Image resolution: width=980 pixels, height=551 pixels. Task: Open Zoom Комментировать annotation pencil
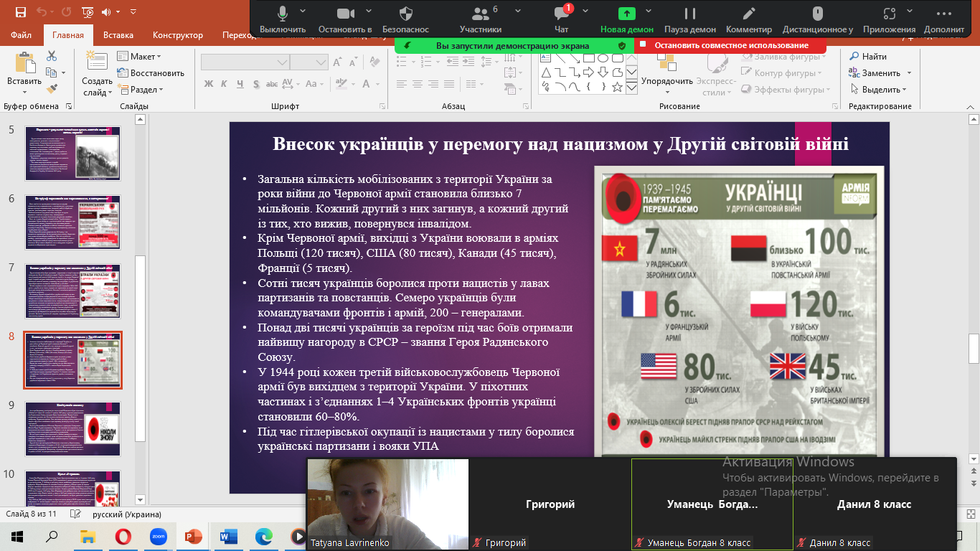[x=749, y=19]
